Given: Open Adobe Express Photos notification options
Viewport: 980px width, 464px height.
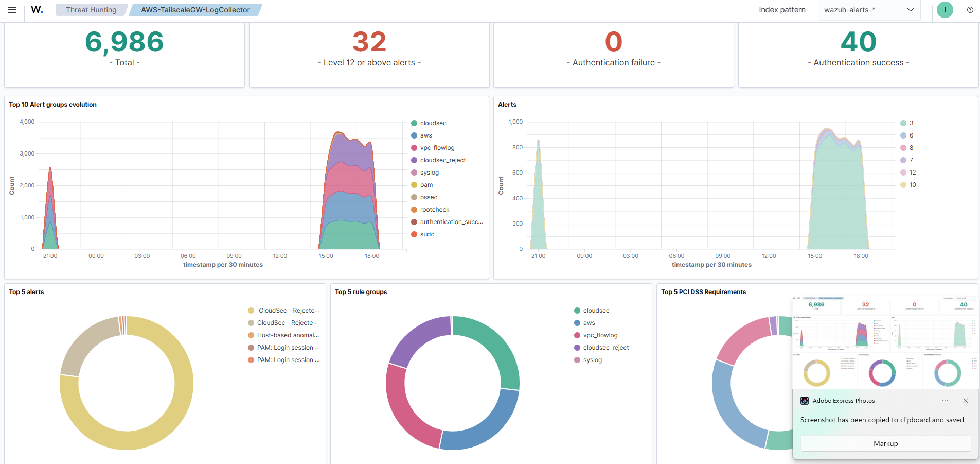Looking at the screenshot, I should click(x=945, y=401).
